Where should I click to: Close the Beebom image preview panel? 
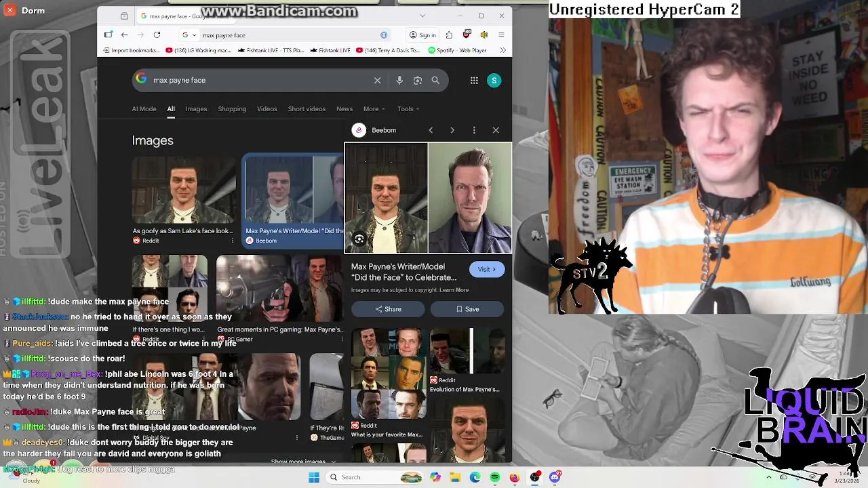[x=496, y=130]
